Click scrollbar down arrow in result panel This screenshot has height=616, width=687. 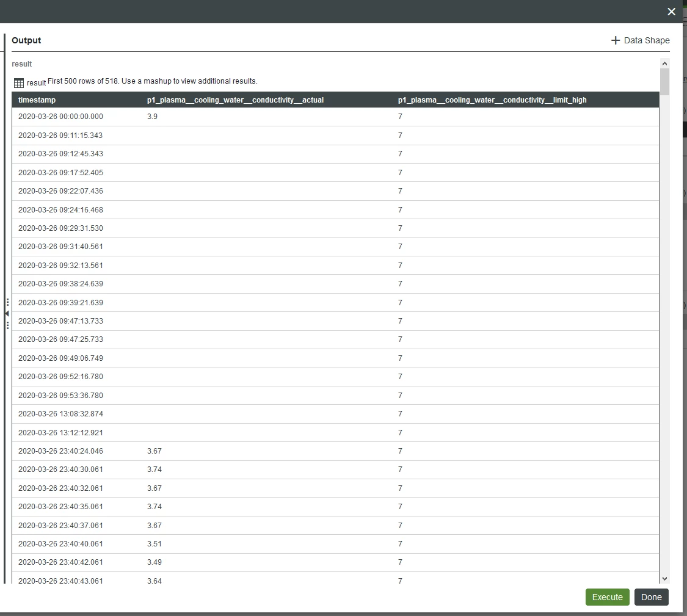pos(664,579)
